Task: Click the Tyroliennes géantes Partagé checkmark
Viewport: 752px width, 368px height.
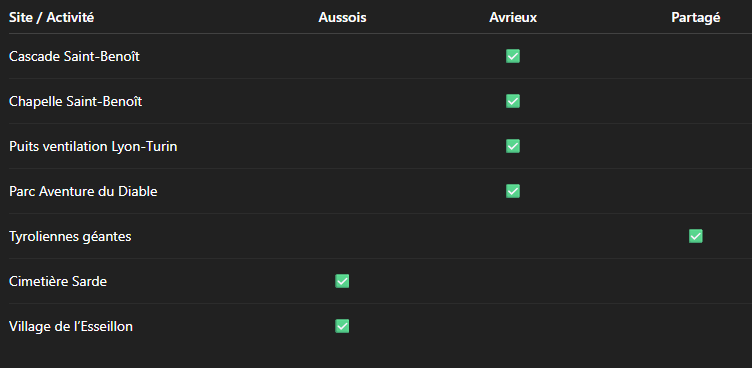Action: (x=695, y=236)
